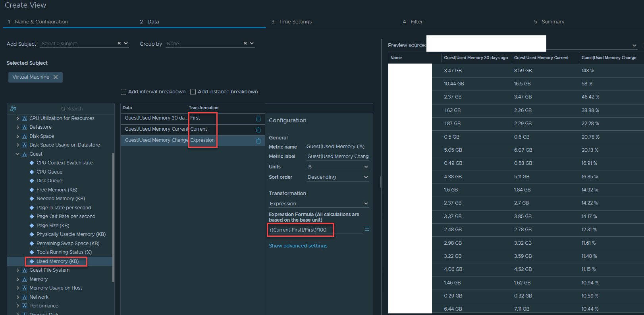This screenshot has height=315, width=644.
Task: Click the metric tree vertical scrollbar
Action: (x=114, y=217)
